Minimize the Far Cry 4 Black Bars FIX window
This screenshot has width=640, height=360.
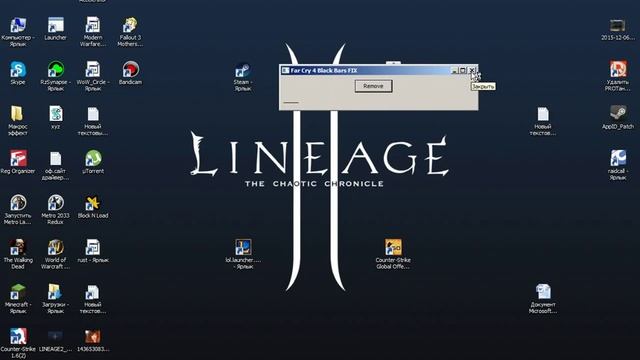click(x=455, y=71)
